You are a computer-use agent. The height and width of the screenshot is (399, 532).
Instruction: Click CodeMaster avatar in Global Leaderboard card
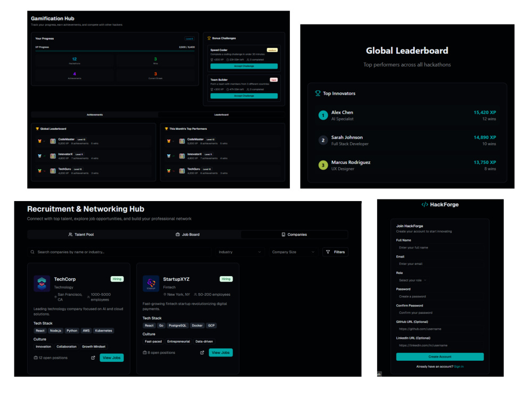click(53, 141)
